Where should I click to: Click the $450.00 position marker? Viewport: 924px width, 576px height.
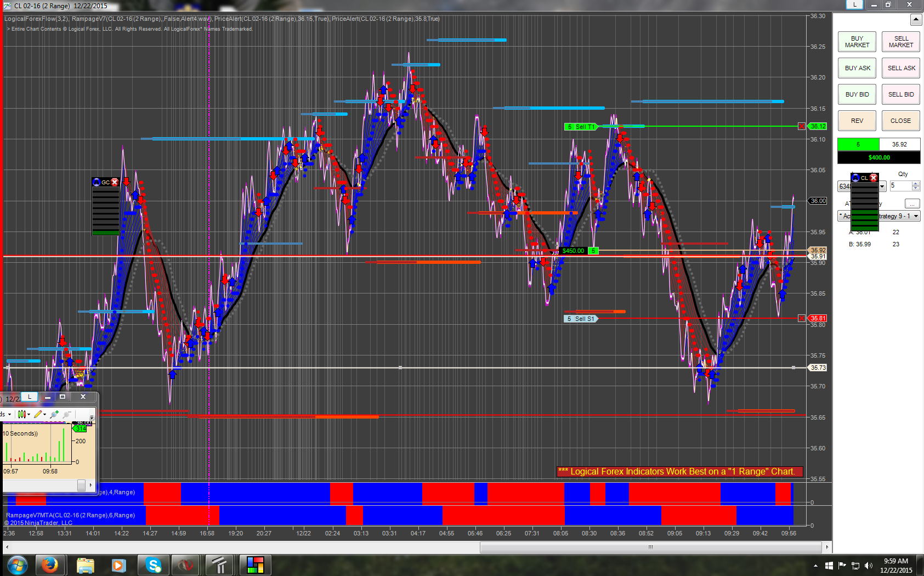tap(574, 251)
